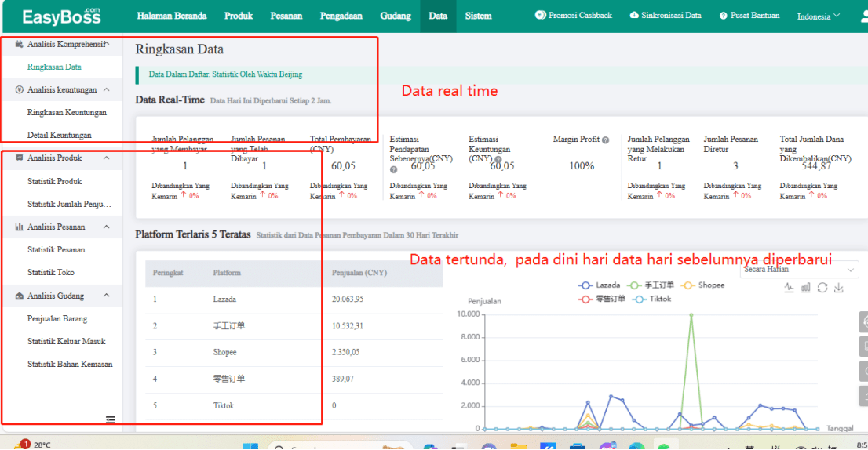Click the chart restore/refresh icon
This screenshot has width=868, height=450.
[x=822, y=288]
